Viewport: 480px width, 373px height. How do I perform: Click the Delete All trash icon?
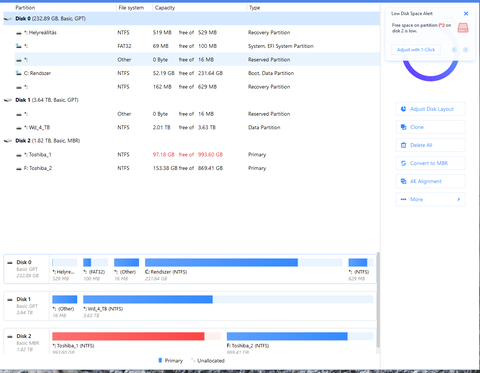pyautogui.click(x=403, y=145)
